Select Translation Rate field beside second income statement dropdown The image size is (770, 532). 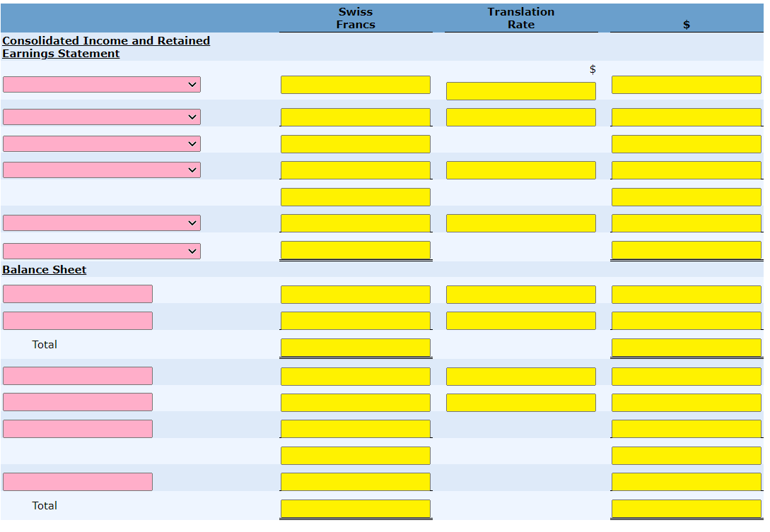[x=521, y=117]
